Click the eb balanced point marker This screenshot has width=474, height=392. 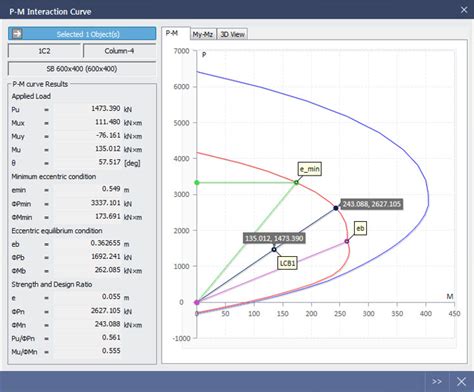(347, 241)
